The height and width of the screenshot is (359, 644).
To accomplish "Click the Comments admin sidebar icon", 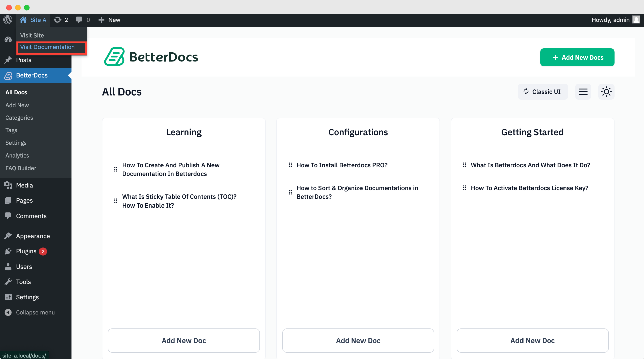I will point(8,216).
